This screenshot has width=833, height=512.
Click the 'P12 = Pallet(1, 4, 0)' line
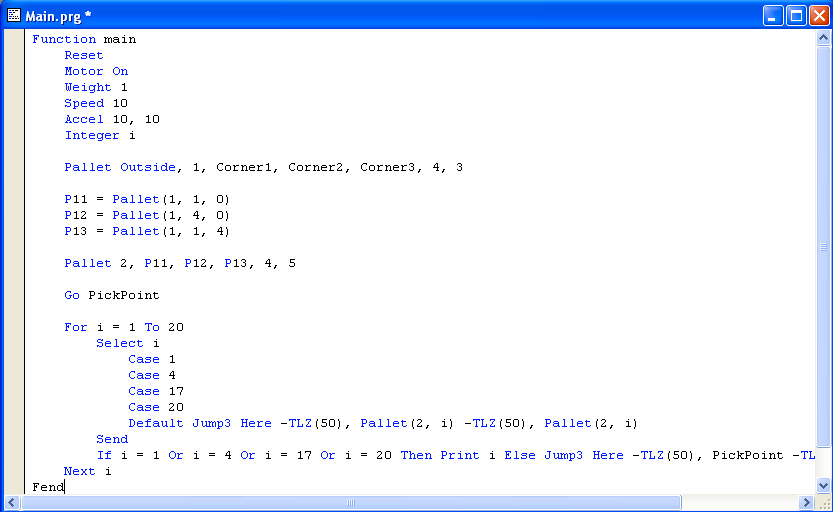(147, 215)
